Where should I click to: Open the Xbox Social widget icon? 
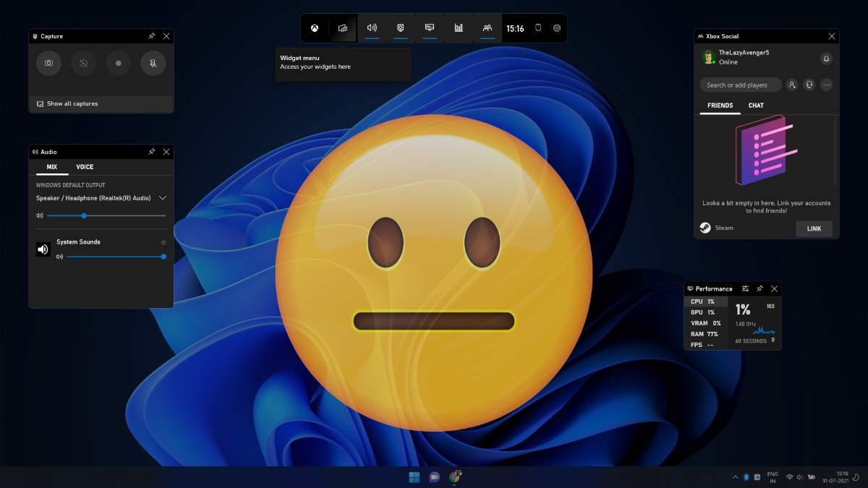click(487, 28)
